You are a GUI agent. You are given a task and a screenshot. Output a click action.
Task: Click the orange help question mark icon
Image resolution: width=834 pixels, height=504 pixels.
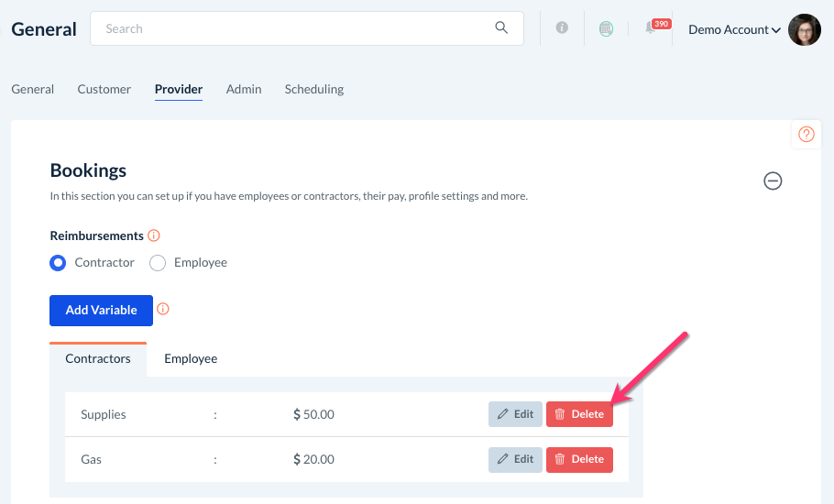tap(807, 135)
